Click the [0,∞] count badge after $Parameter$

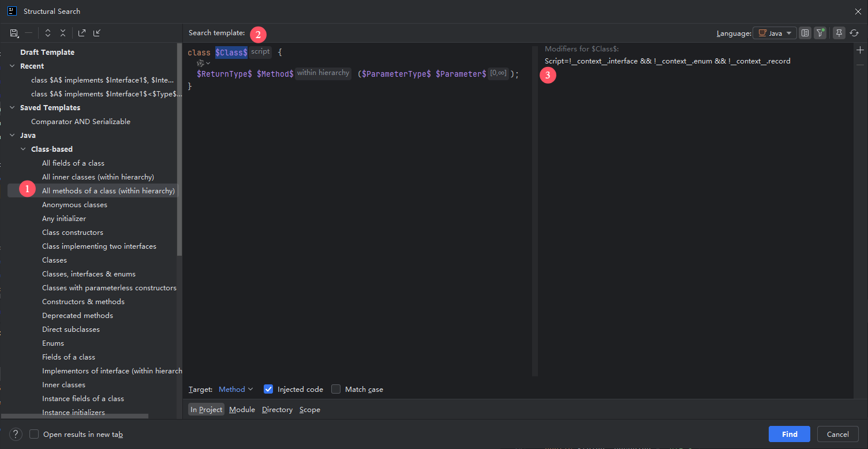click(x=498, y=73)
